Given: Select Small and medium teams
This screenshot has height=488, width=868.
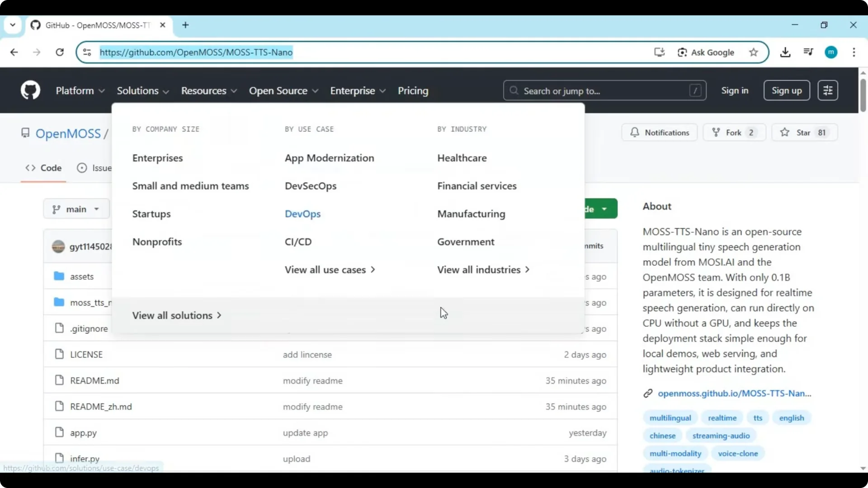Looking at the screenshot, I should tap(190, 186).
